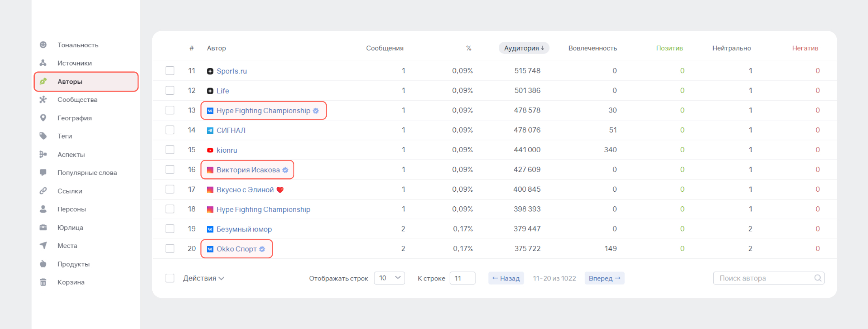Click audience value 515 748
The image size is (868, 329).
click(x=528, y=71)
